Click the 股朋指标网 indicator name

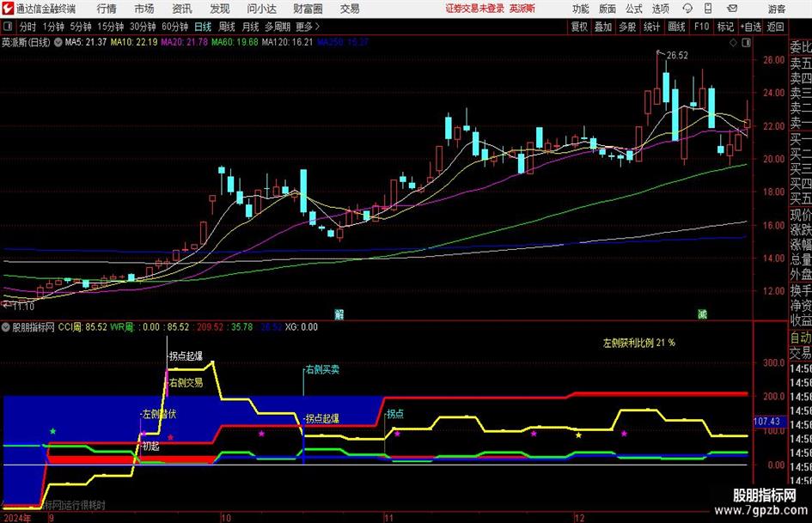pos(34,327)
